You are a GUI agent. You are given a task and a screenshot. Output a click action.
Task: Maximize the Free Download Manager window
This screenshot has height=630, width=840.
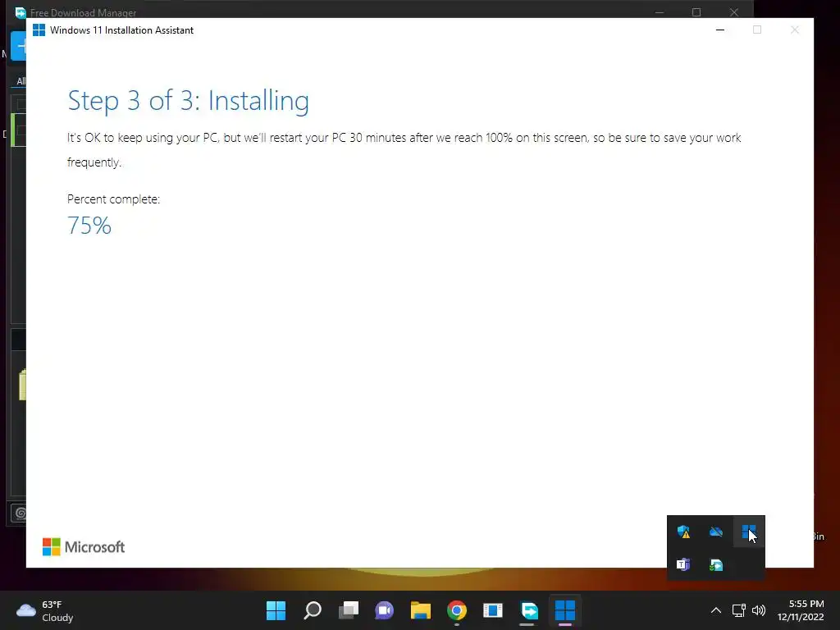point(696,12)
